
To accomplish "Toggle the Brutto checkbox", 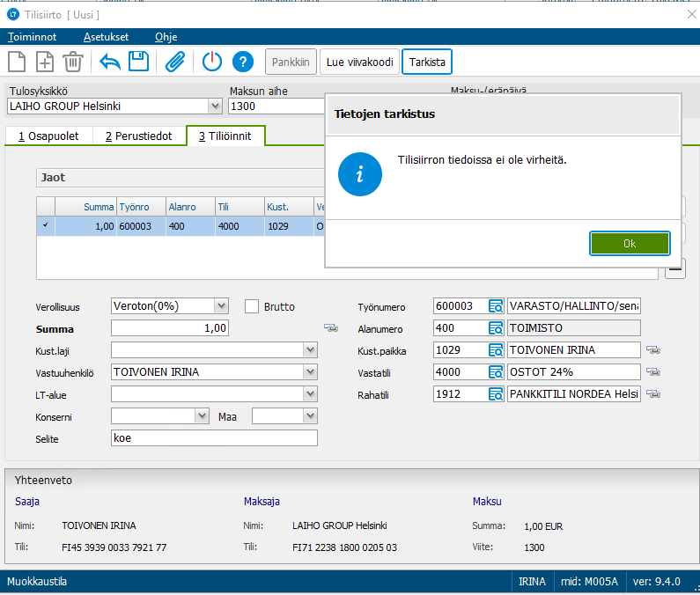I will pyautogui.click(x=252, y=306).
